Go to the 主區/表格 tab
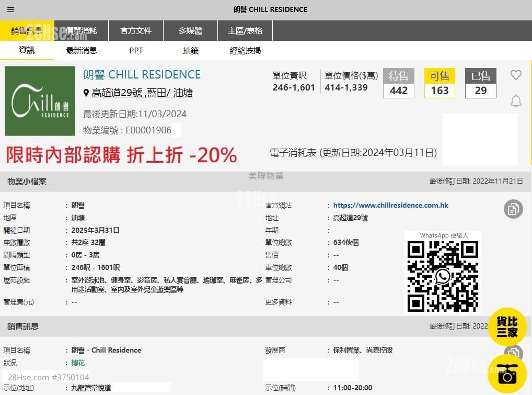 pyautogui.click(x=245, y=31)
